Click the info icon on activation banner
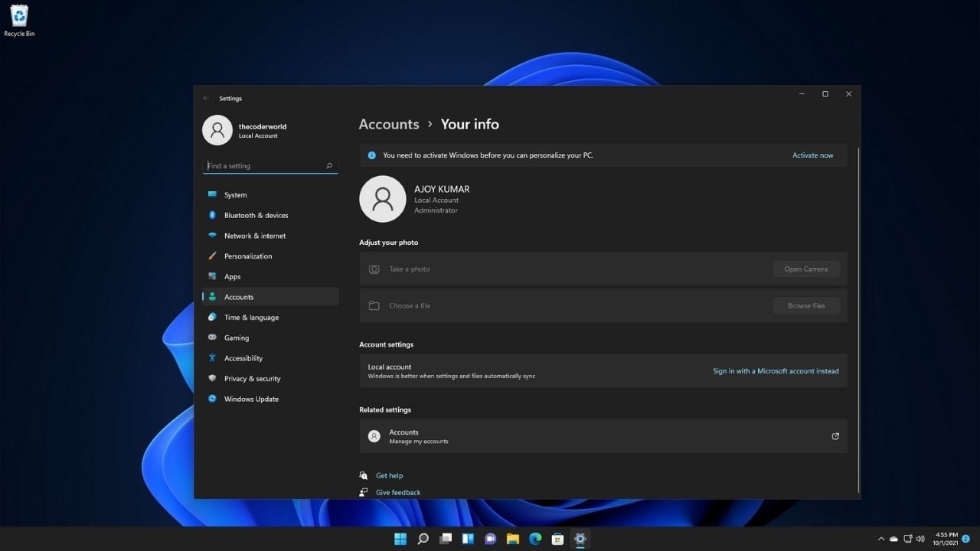This screenshot has width=980, height=551. point(372,155)
